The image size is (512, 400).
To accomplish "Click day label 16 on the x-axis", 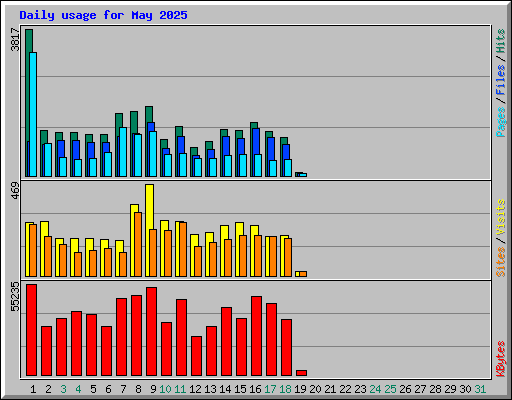I will 255,389.
